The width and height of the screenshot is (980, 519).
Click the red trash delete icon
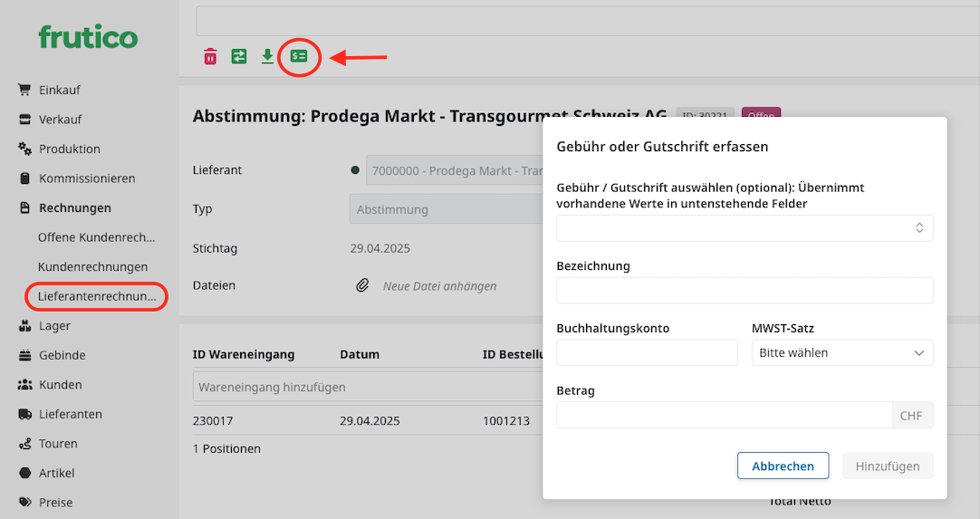coord(210,57)
